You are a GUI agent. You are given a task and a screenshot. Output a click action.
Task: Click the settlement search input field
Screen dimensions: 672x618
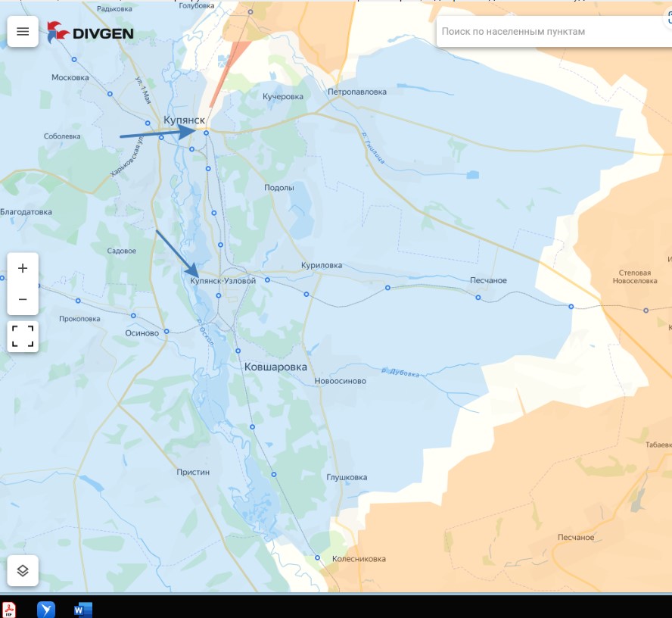point(545,32)
